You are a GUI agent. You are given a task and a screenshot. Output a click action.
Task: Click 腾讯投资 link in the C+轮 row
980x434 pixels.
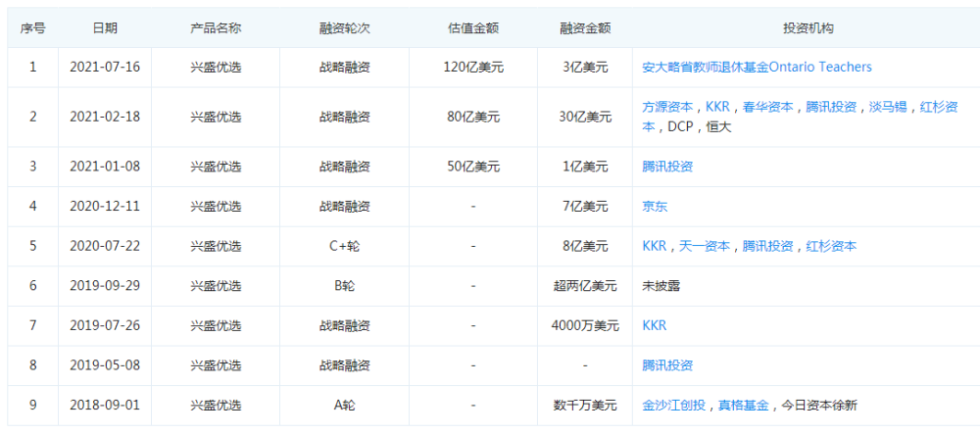point(768,247)
